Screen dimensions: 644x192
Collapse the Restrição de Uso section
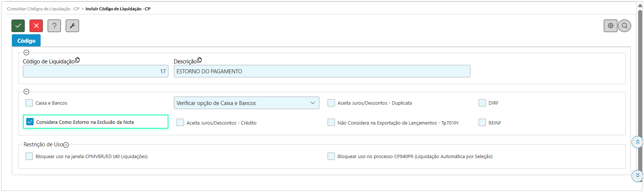66,145
